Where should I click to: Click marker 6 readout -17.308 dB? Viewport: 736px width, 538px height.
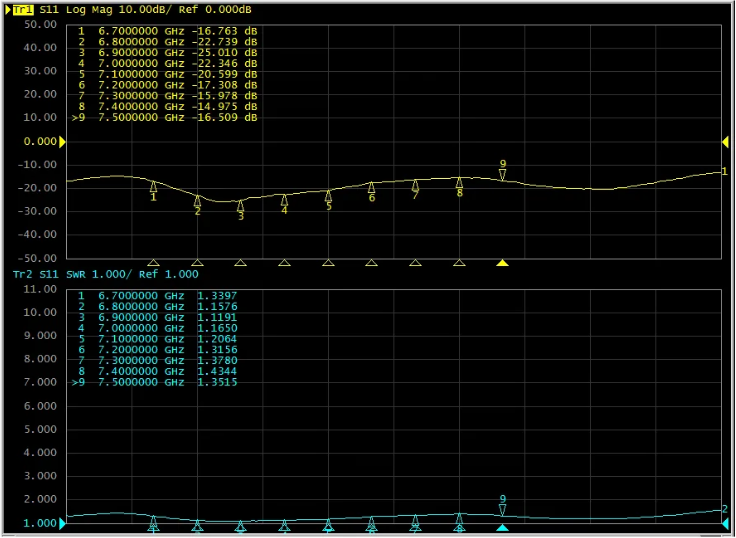point(224,85)
